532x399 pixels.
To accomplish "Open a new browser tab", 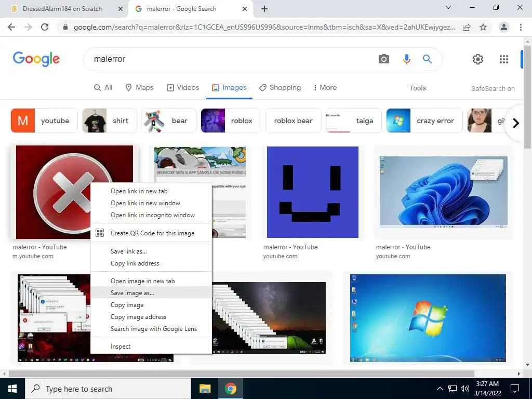I will pos(264,9).
